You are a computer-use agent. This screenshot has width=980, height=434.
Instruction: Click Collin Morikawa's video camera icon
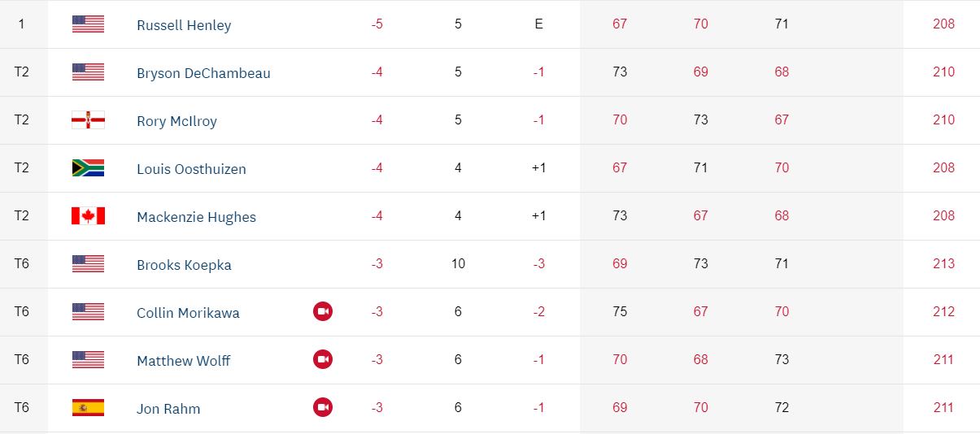pyautogui.click(x=323, y=311)
